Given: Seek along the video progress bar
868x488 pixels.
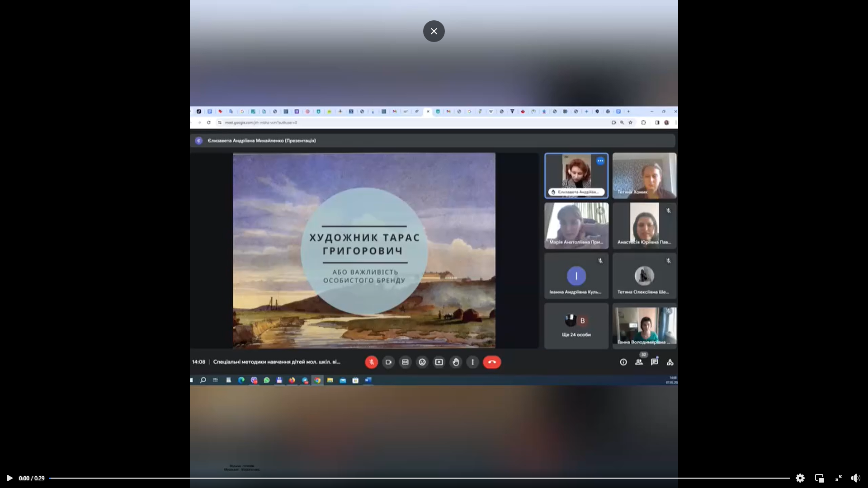Looking at the screenshot, I should pos(419,478).
